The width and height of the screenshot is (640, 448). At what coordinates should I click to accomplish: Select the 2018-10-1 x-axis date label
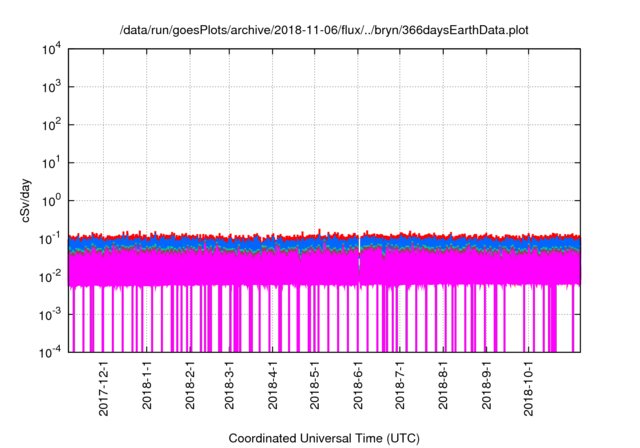click(x=529, y=388)
